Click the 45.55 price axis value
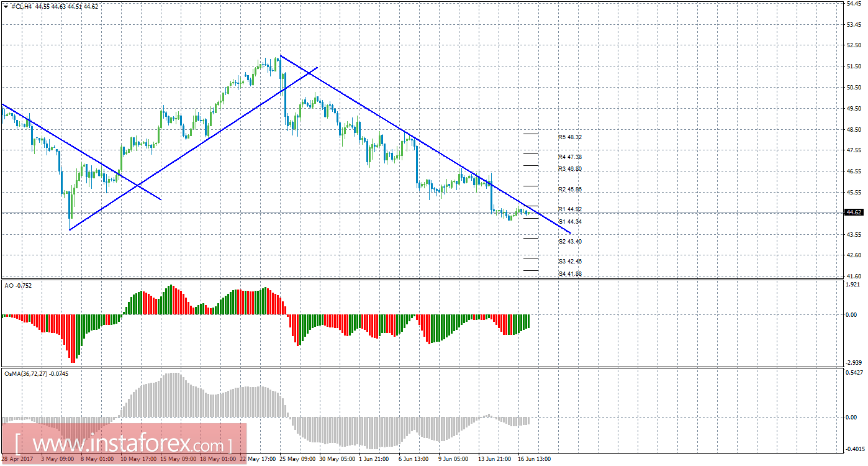This screenshot has height=466, width=868. point(854,193)
